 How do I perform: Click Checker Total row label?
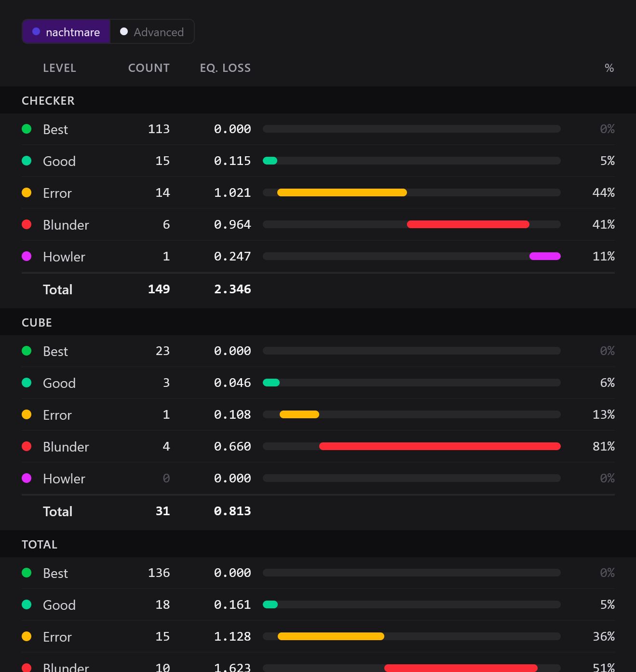[57, 289]
